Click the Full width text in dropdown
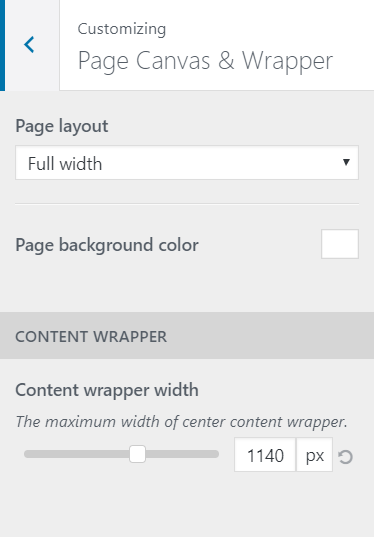The width and height of the screenshot is (374, 537). (65, 163)
